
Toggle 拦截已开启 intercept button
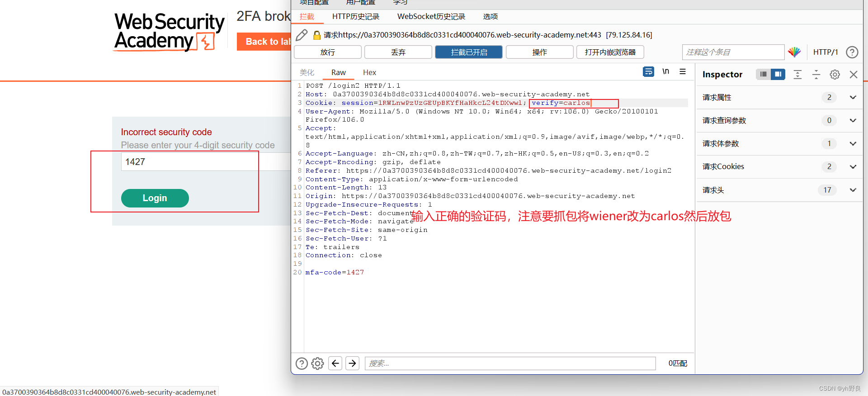coord(469,52)
